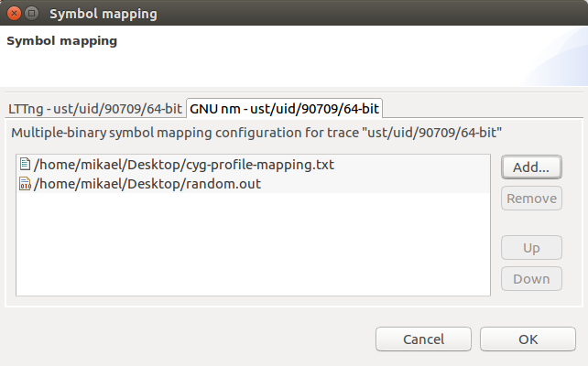The image size is (588, 366).
Task: Confirm the dialog with OK
Action: [x=528, y=339]
